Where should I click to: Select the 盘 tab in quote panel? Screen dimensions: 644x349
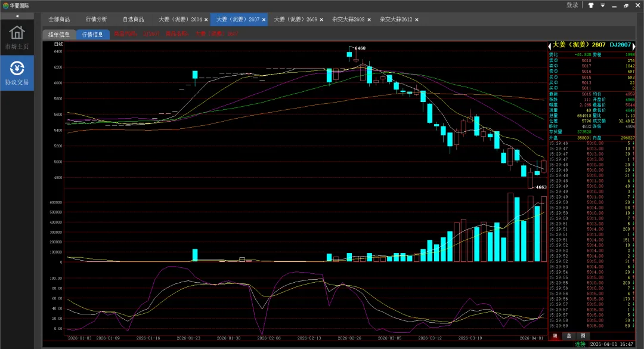(569, 336)
